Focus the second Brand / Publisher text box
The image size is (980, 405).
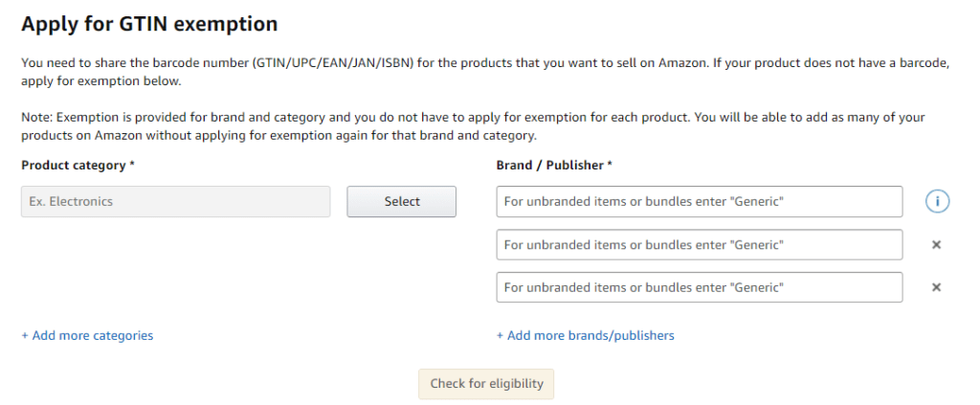coord(699,244)
